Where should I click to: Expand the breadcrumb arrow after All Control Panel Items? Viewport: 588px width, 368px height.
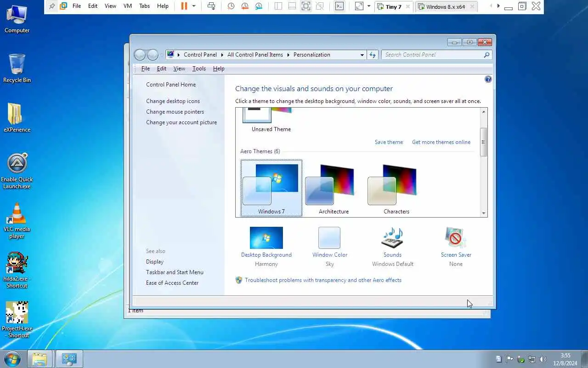click(288, 55)
